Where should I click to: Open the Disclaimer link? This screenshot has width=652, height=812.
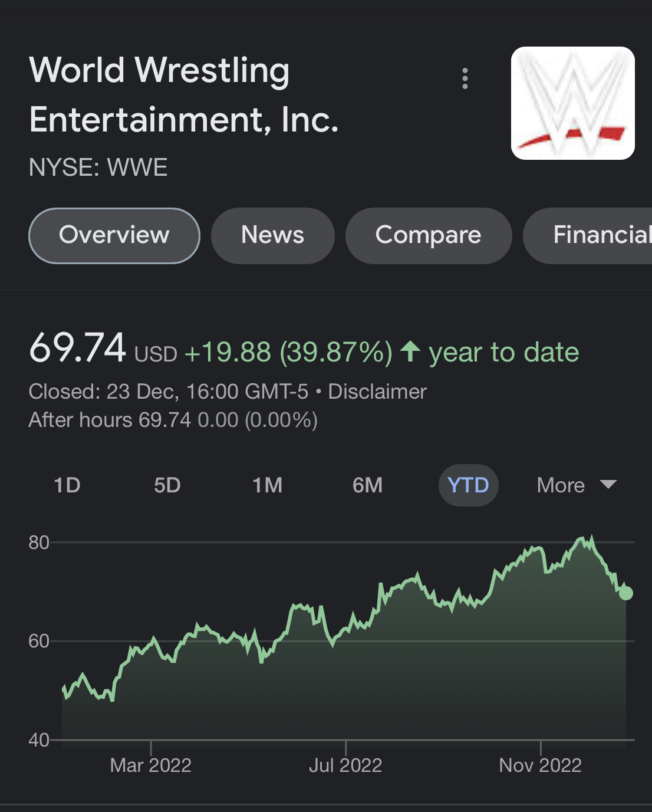[x=377, y=392]
